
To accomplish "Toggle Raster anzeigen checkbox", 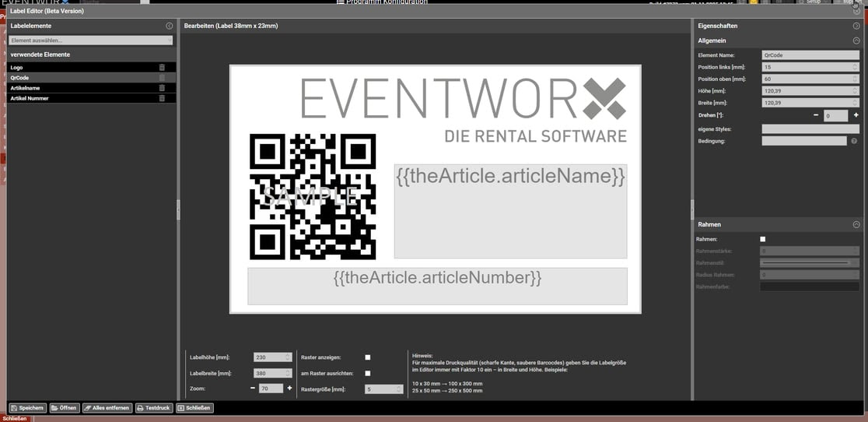I will click(368, 357).
